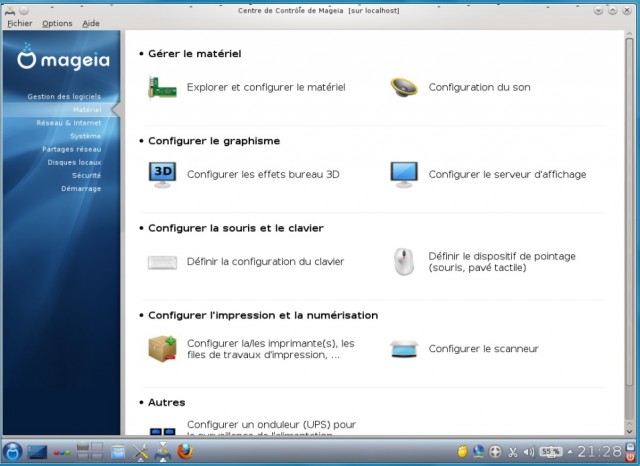
Task: Open Explorer et configurer le matériel
Action: [266, 87]
